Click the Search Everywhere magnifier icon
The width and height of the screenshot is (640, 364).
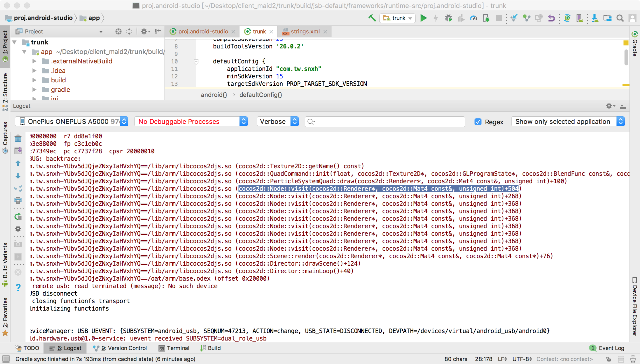[620, 18]
